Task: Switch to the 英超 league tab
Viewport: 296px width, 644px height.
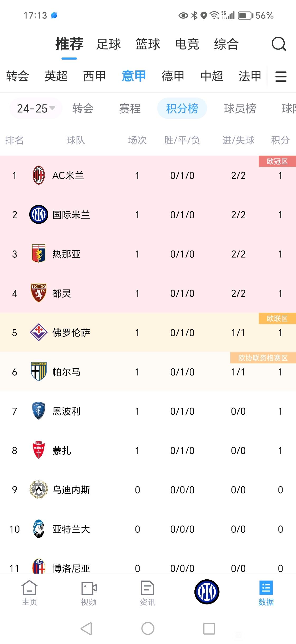Action: pyautogui.click(x=56, y=76)
